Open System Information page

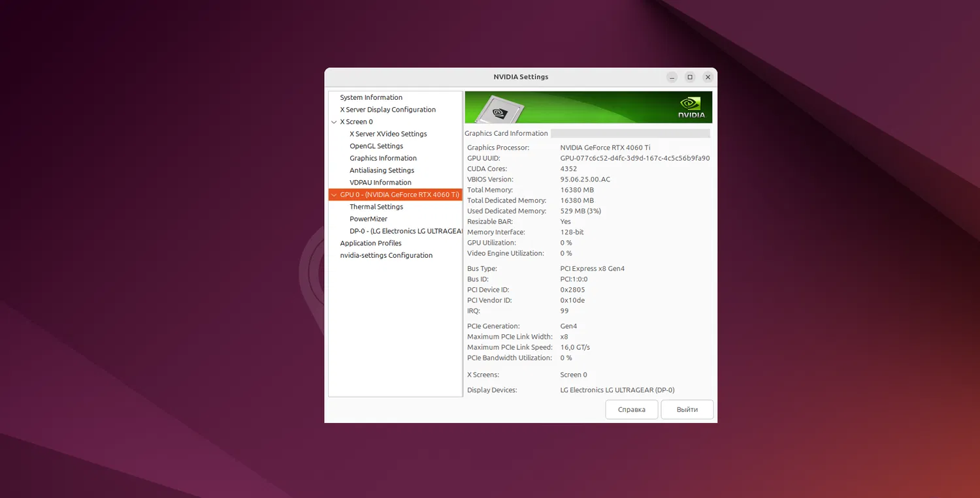click(x=371, y=97)
